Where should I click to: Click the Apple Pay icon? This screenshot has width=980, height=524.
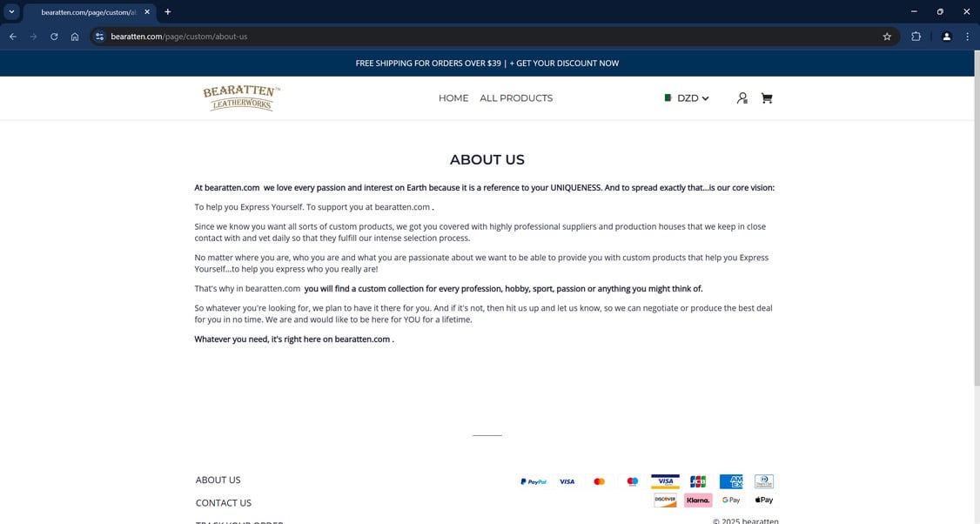(x=764, y=500)
